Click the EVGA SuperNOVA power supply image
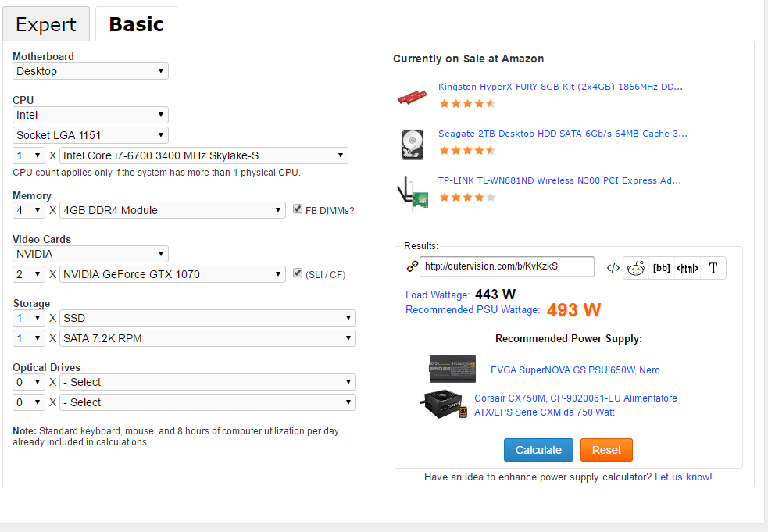The image size is (768, 532). [x=452, y=369]
